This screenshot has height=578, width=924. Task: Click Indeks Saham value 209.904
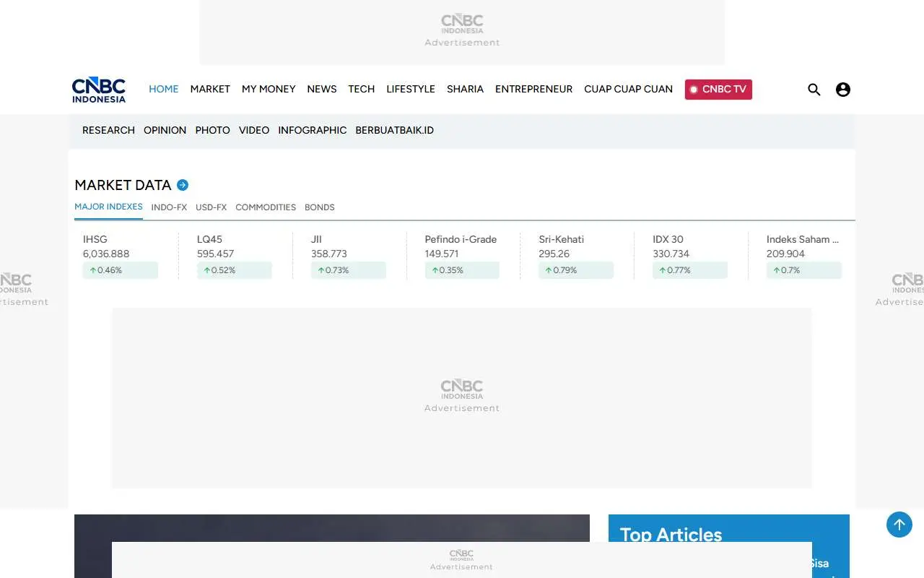[785, 254]
